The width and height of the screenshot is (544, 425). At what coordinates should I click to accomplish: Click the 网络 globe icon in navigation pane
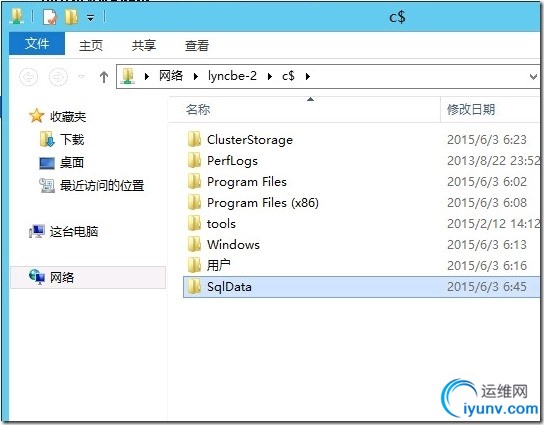(x=37, y=277)
